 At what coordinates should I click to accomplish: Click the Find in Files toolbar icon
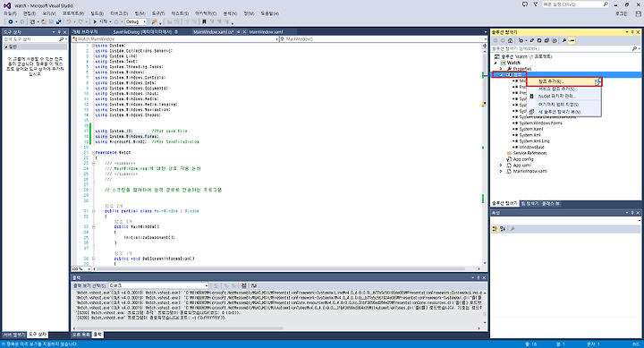click(154, 21)
